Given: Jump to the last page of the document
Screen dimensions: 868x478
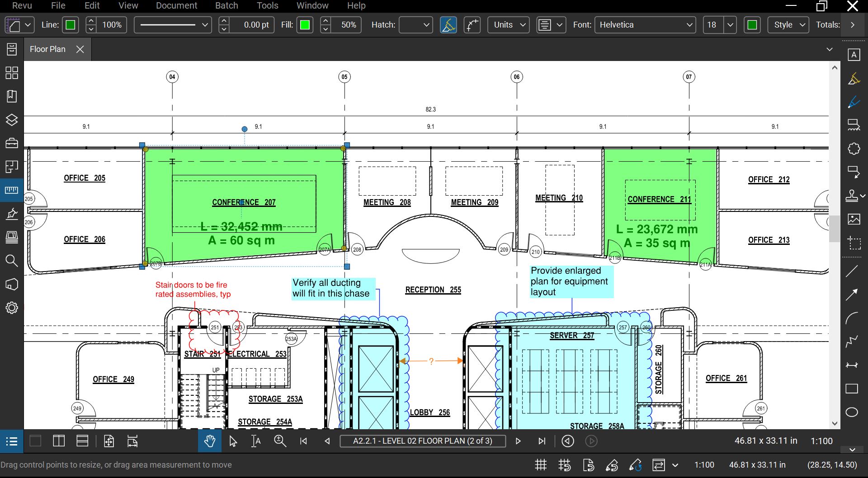Looking at the screenshot, I should click(x=542, y=441).
